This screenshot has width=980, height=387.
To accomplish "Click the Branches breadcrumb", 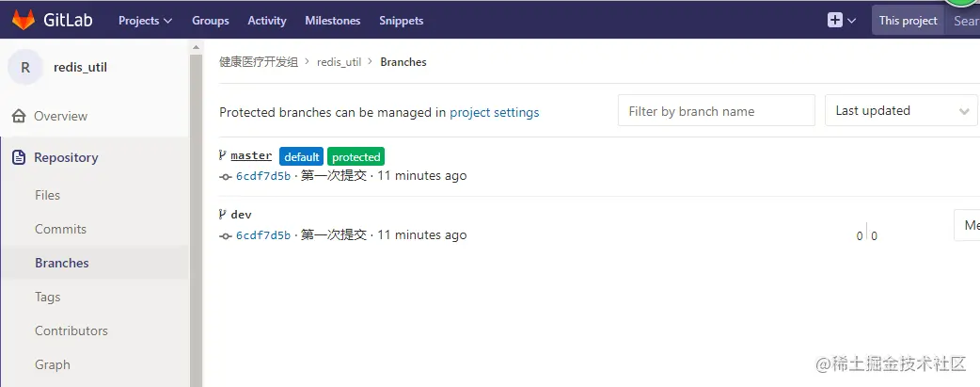I will [403, 62].
